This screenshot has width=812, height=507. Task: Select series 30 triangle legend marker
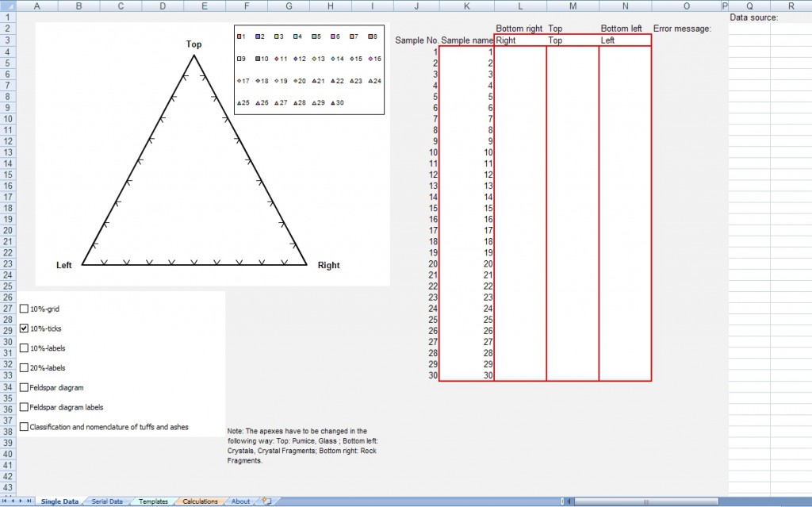pyautogui.click(x=332, y=102)
